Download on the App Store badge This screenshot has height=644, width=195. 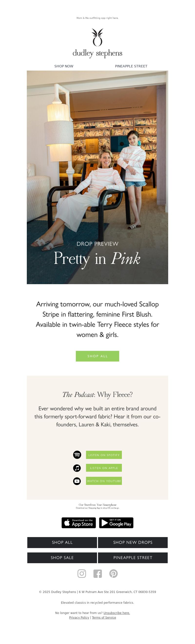click(79, 523)
